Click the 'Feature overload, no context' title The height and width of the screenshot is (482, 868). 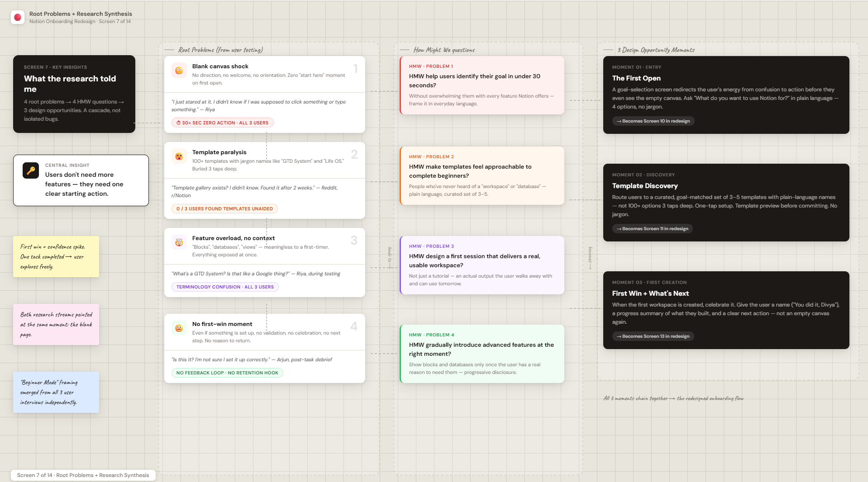pyautogui.click(x=233, y=238)
